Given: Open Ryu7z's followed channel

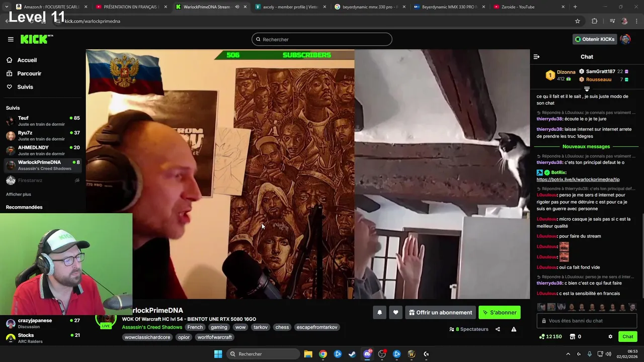Looking at the screenshot, I should [x=43, y=136].
